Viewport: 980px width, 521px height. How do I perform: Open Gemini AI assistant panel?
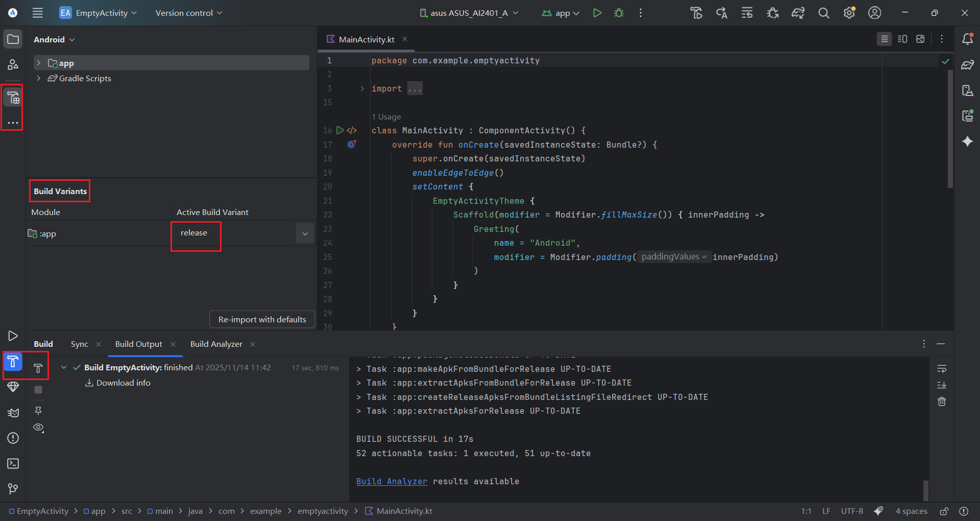pyautogui.click(x=968, y=141)
